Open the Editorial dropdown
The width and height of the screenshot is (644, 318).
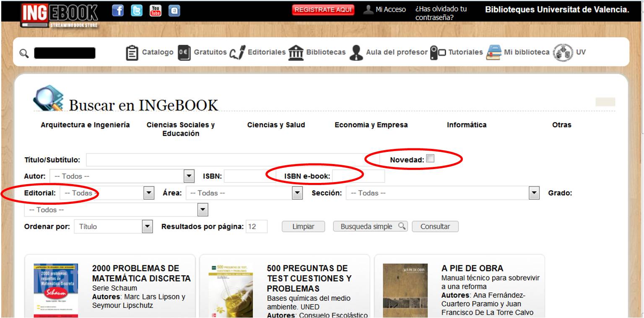point(149,193)
